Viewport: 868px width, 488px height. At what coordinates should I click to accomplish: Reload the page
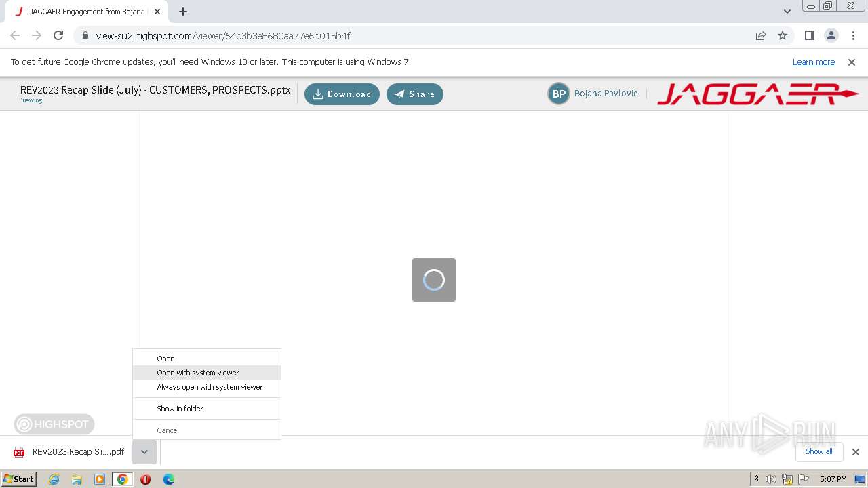click(x=58, y=35)
